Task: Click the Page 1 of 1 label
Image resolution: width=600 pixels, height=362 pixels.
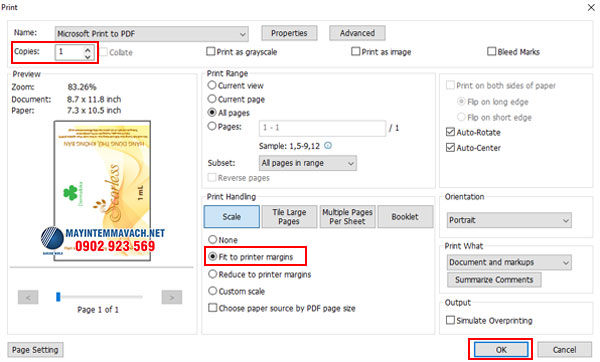Action: pyautogui.click(x=98, y=309)
